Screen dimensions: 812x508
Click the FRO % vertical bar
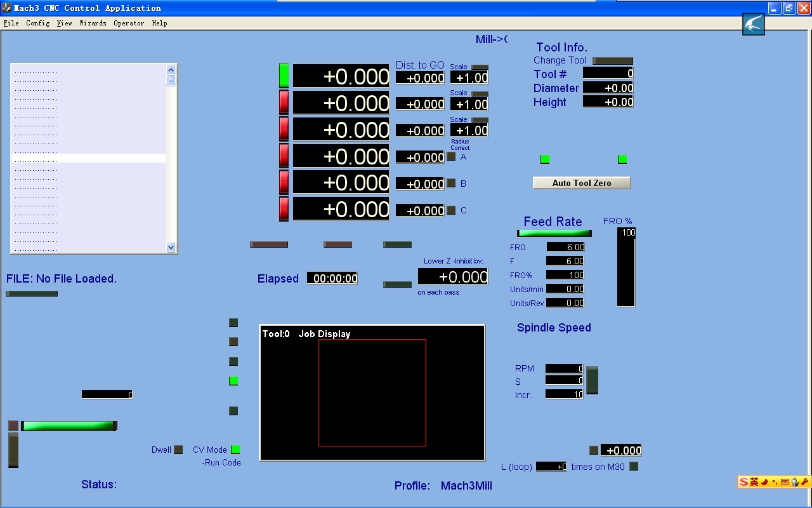point(626,267)
